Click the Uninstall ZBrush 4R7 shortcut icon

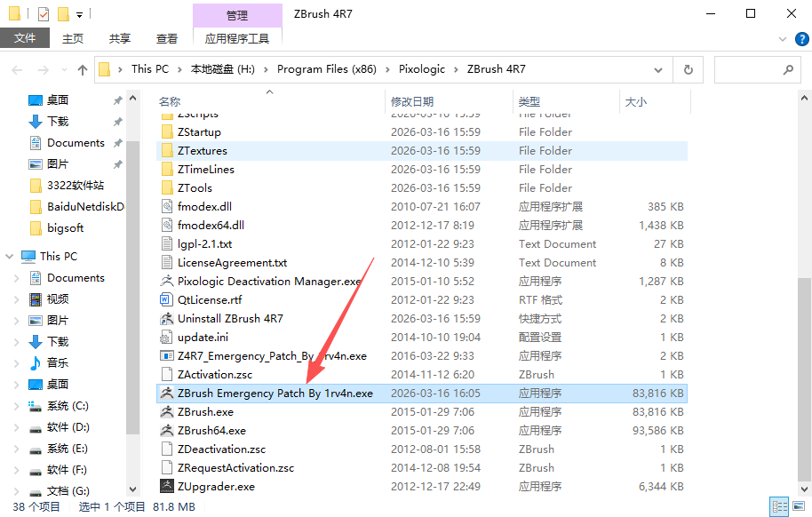pos(167,319)
